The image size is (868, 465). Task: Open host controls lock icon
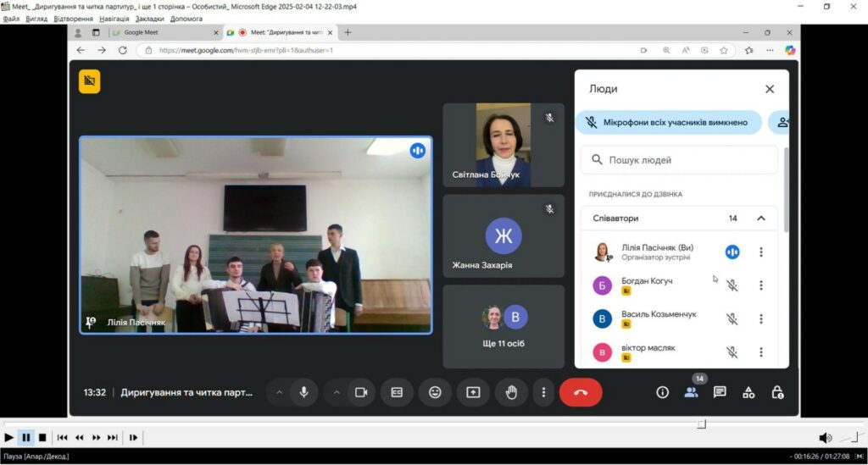(776, 392)
